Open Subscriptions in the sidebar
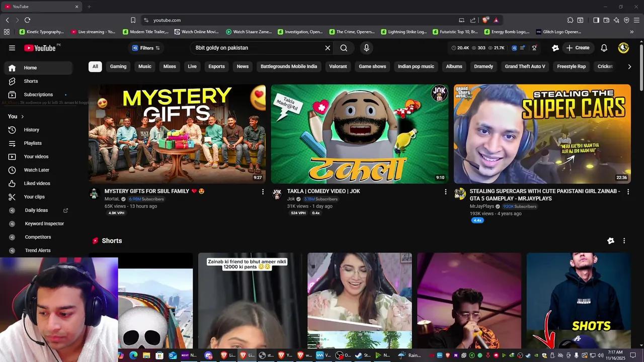The height and width of the screenshot is (362, 644). (x=38, y=95)
